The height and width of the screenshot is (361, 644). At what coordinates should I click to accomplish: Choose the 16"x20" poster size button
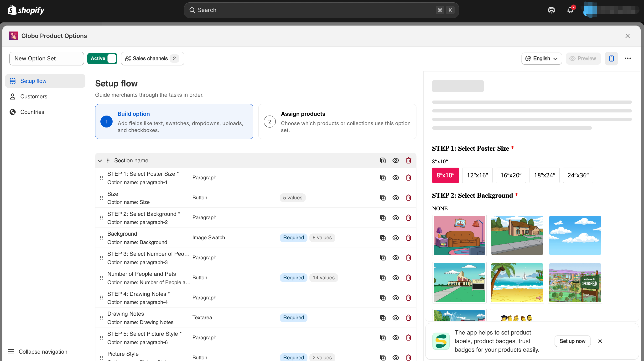pos(511,175)
